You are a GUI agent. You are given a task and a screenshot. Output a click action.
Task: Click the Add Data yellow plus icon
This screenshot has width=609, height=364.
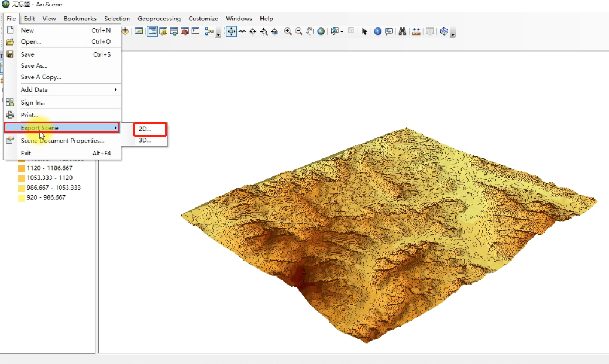(x=125, y=32)
